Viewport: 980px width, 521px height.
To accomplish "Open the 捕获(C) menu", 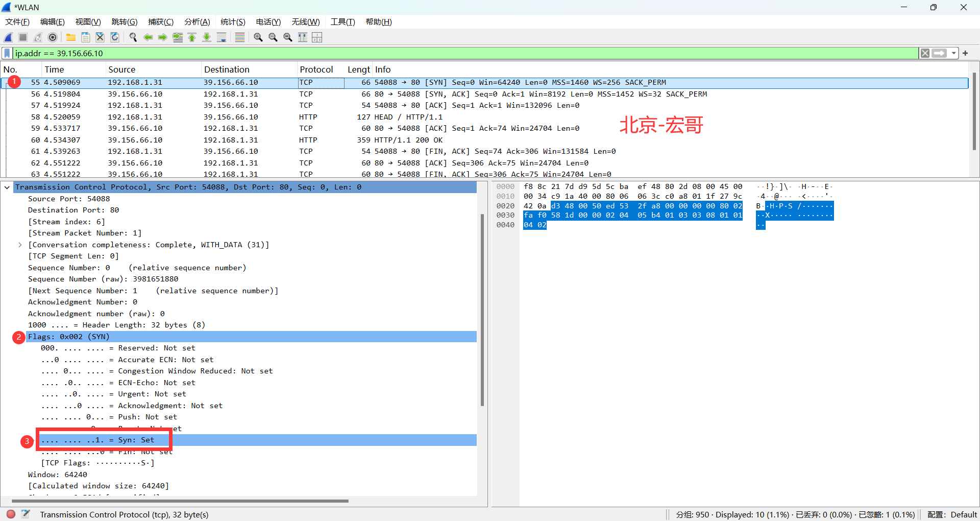I will 161,22.
